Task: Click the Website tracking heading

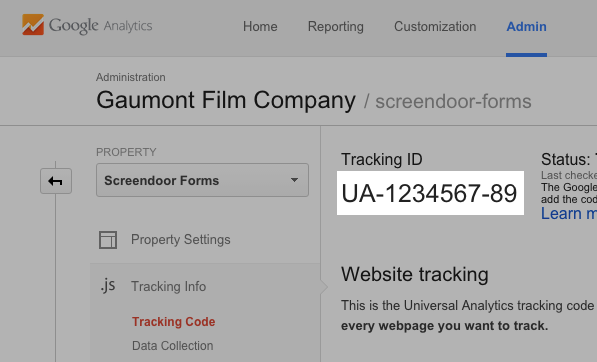Action: click(415, 274)
